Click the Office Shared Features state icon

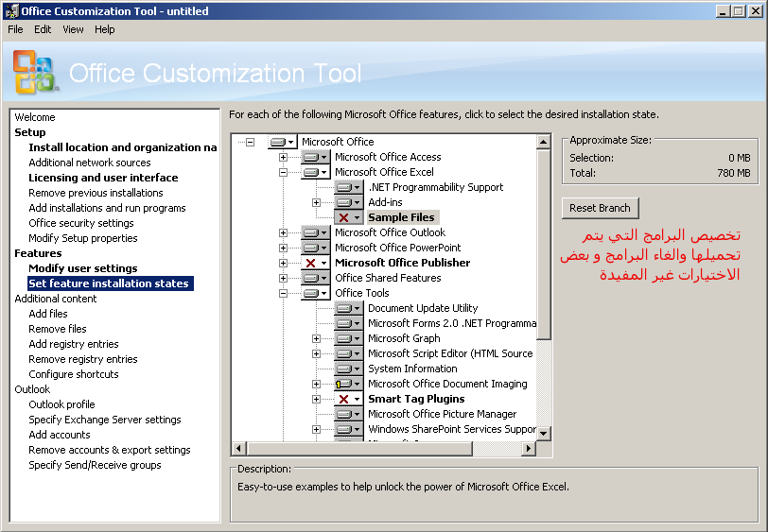[316, 279]
